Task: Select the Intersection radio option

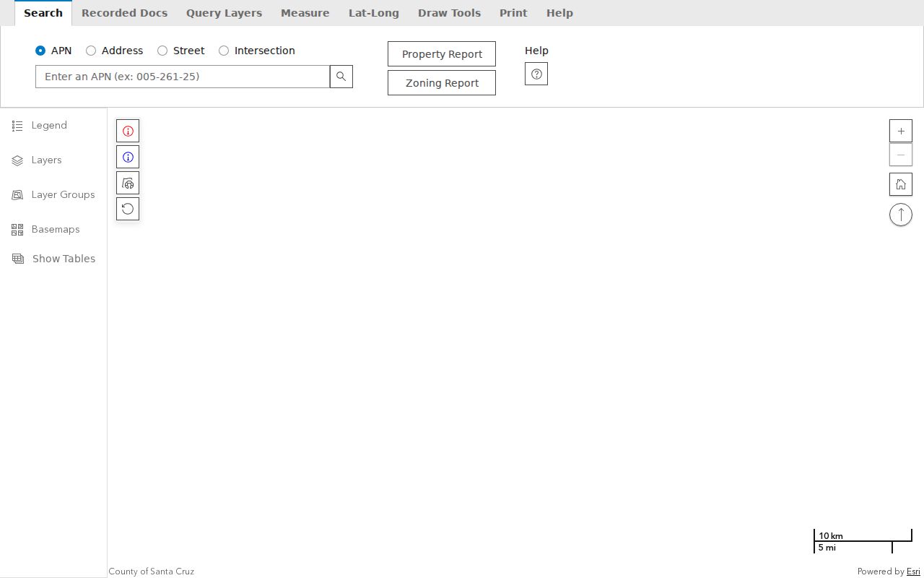Action: click(224, 51)
